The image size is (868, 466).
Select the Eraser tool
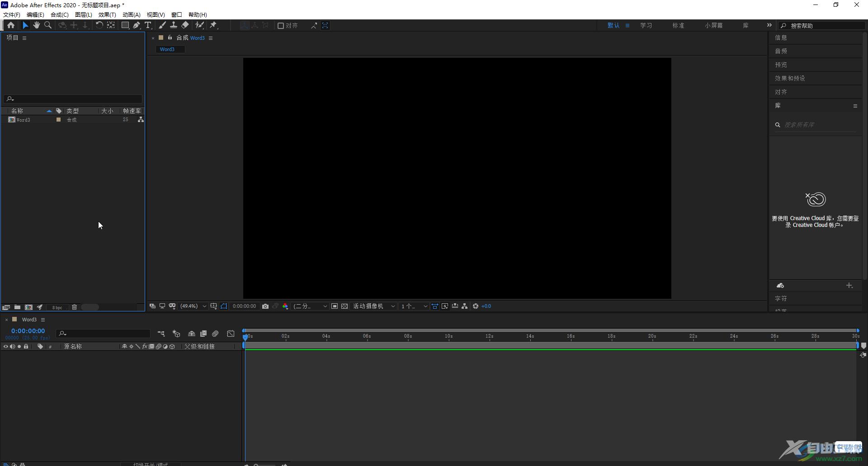[185, 25]
